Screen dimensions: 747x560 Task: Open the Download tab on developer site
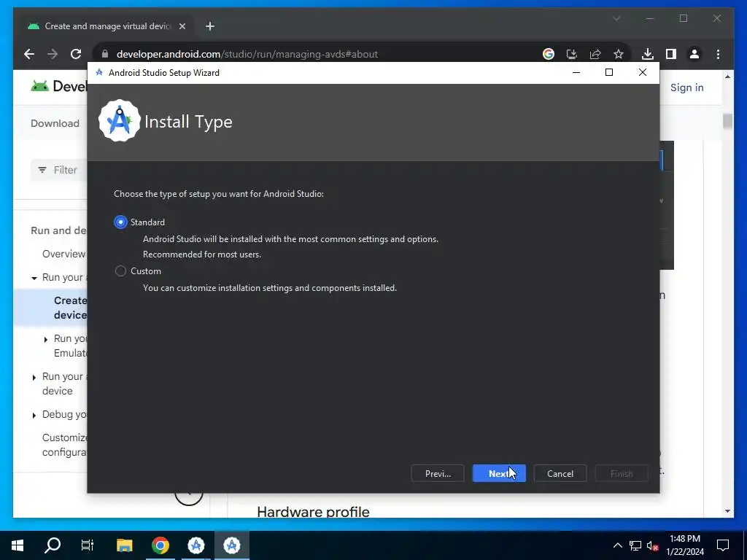55,123
